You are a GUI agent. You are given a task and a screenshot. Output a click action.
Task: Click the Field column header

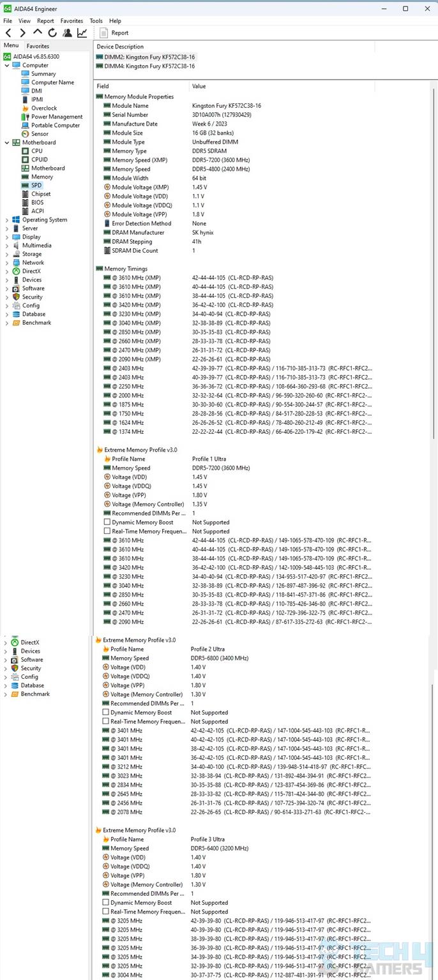tap(142, 86)
